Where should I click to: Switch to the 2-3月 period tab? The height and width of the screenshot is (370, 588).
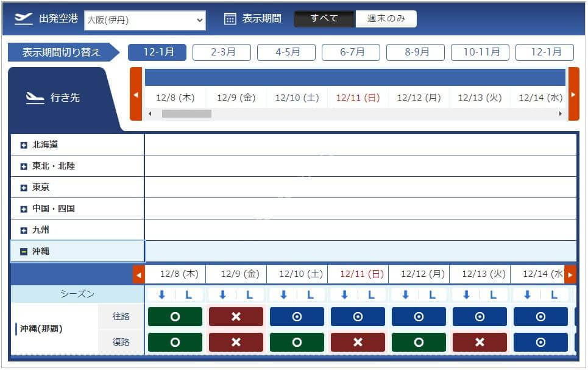[x=222, y=52]
